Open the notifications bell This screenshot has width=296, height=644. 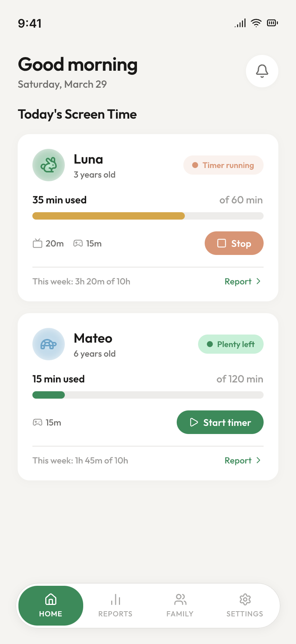pyautogui.click(x=262, y=71)
